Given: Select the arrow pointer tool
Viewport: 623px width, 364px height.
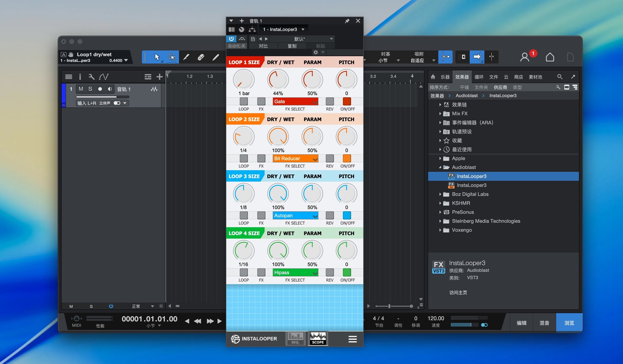Looking at the screenshot, I should pos(157,57).
